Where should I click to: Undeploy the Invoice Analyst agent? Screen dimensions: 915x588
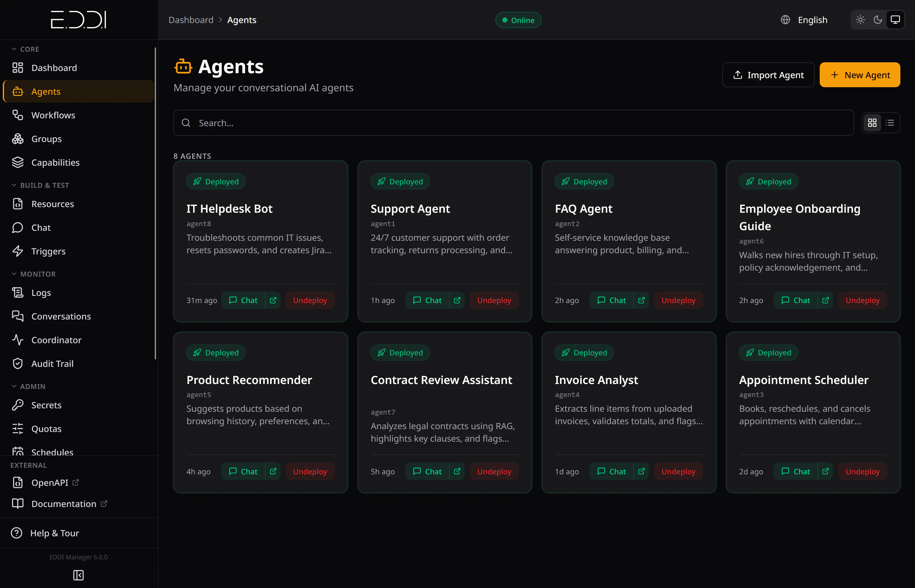point(678,471)
